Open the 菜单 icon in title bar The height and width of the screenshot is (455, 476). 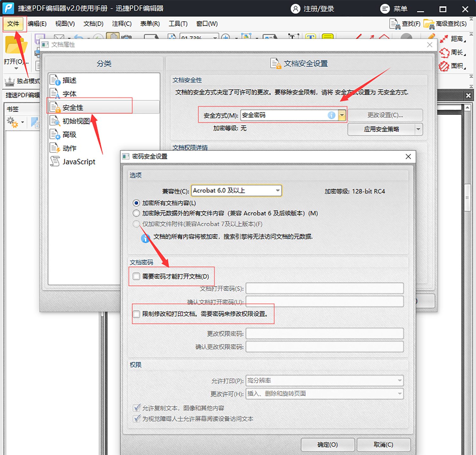click(385, 9)
